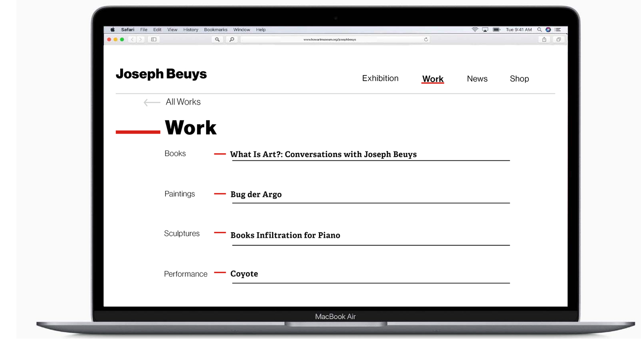This screenshot has width=641, height=364.
Task: Toggle the Safari sidebar button
Action: [x=153, y=39]
